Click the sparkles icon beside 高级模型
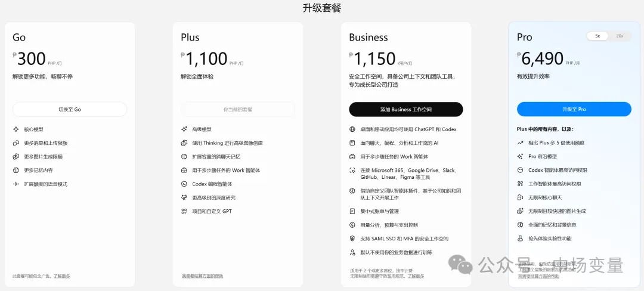This screenshot has height=291, width=644. 184,129
